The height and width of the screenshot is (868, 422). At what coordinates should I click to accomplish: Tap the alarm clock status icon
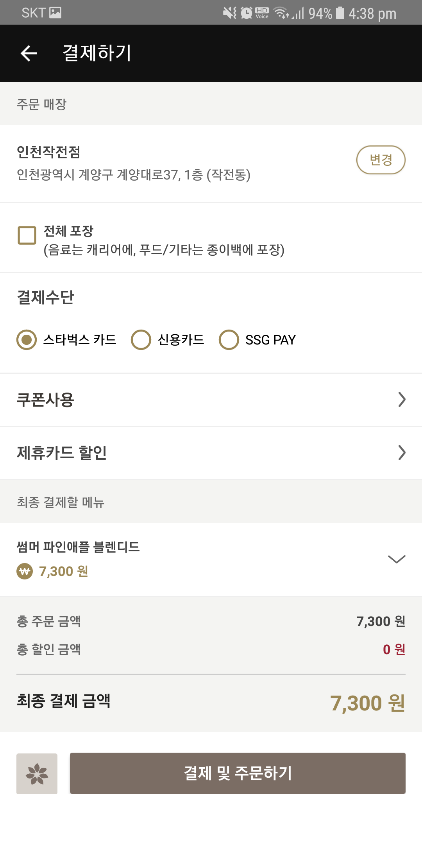tap(246, 13)
